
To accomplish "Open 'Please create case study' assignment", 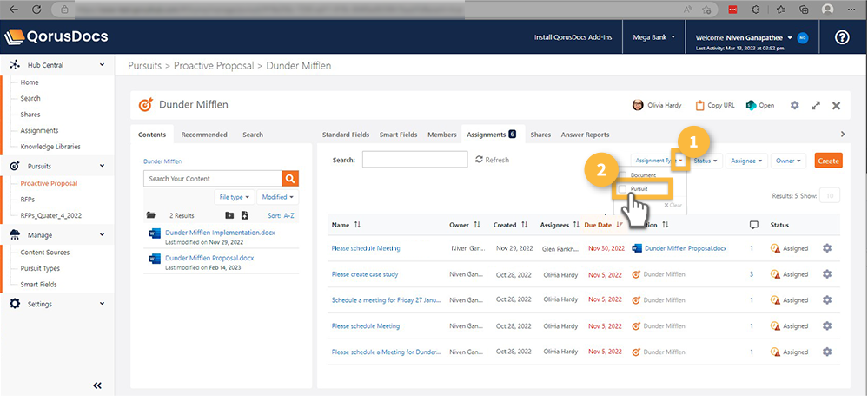I will (x=365, y=274).
